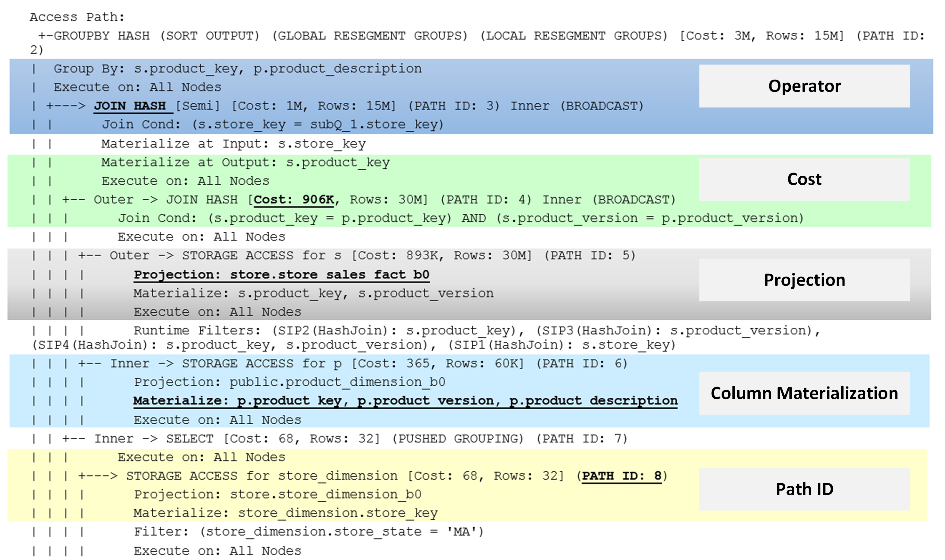Click the Projection label box
Image resolution: width=945 pixels, height=560 pixels.
pyautogui.click(x=804, y=280)
